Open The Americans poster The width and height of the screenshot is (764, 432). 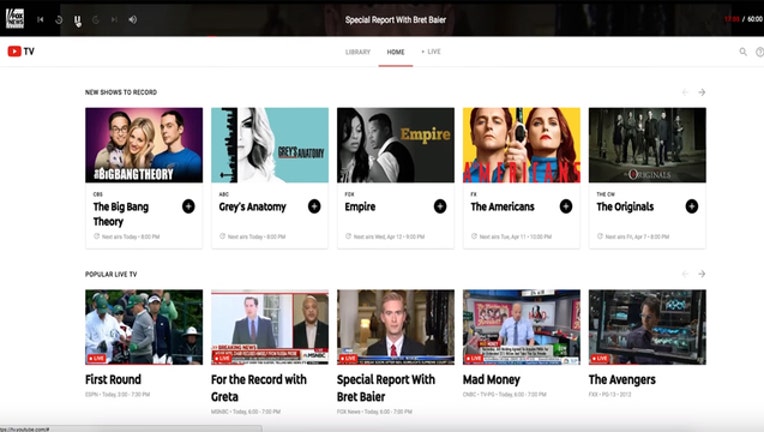click(521, 145)
